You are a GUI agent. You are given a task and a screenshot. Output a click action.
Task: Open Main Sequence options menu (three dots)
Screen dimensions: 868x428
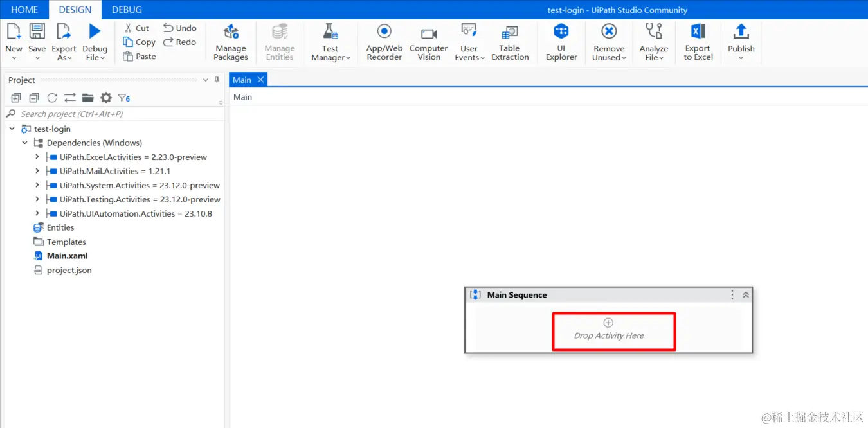click(732, 295)
